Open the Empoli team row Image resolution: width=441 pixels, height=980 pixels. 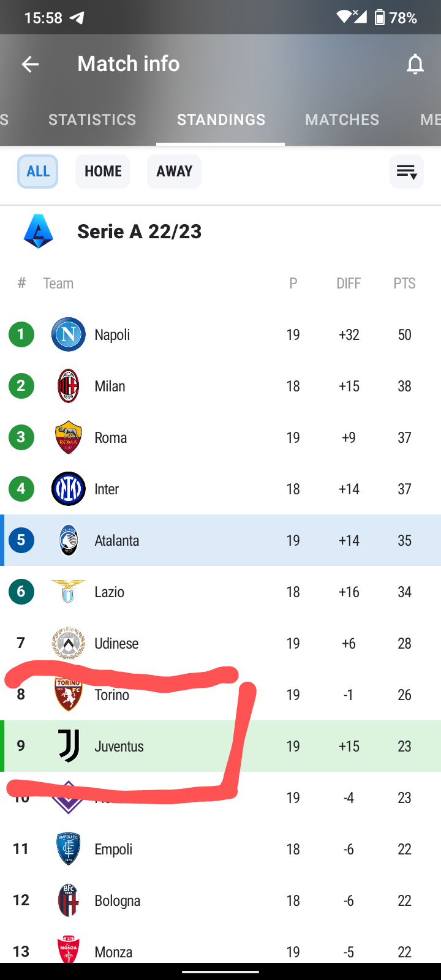221,849
